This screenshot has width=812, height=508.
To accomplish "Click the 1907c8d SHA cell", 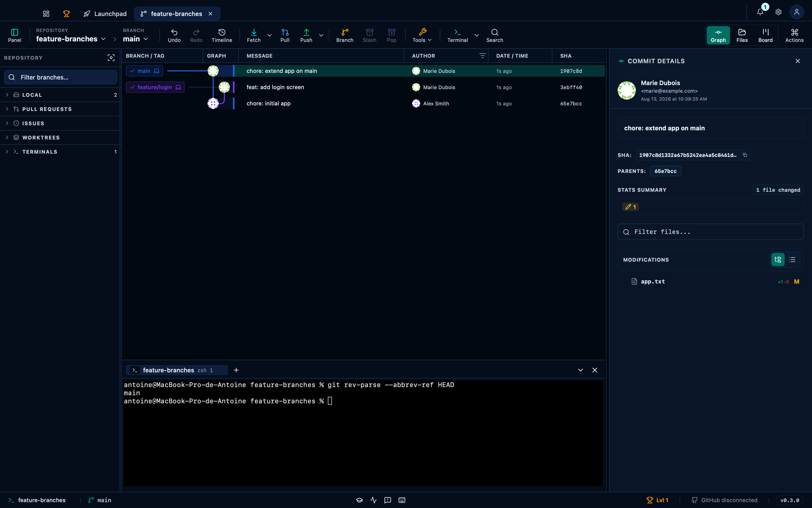I will (571, 71).
